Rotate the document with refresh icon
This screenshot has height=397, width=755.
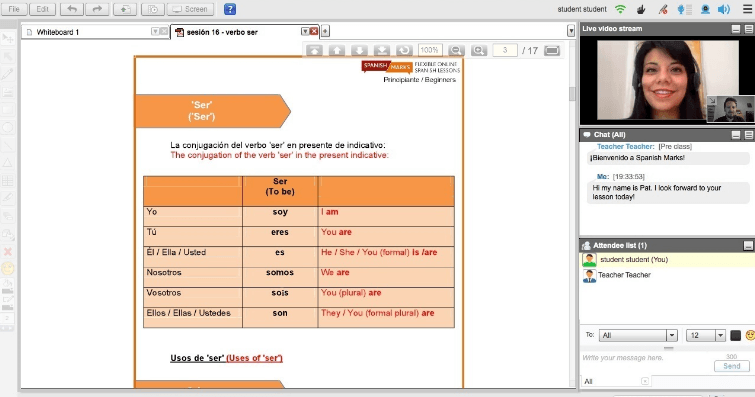pos(404,50)
